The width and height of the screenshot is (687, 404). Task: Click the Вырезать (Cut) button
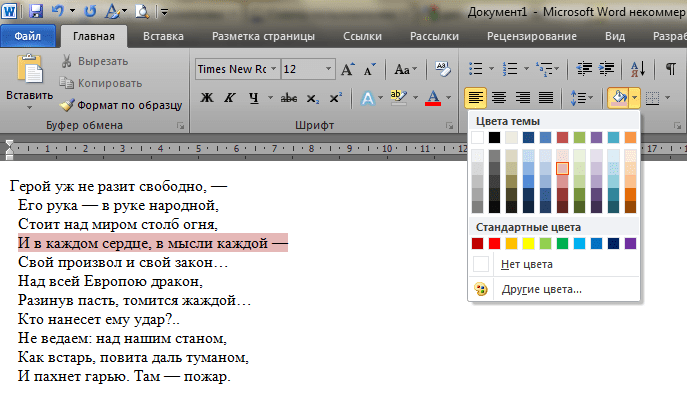95,61
